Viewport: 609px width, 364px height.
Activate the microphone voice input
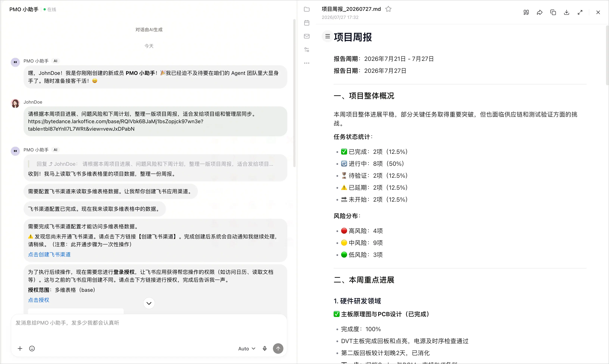[x=265, y=349]
